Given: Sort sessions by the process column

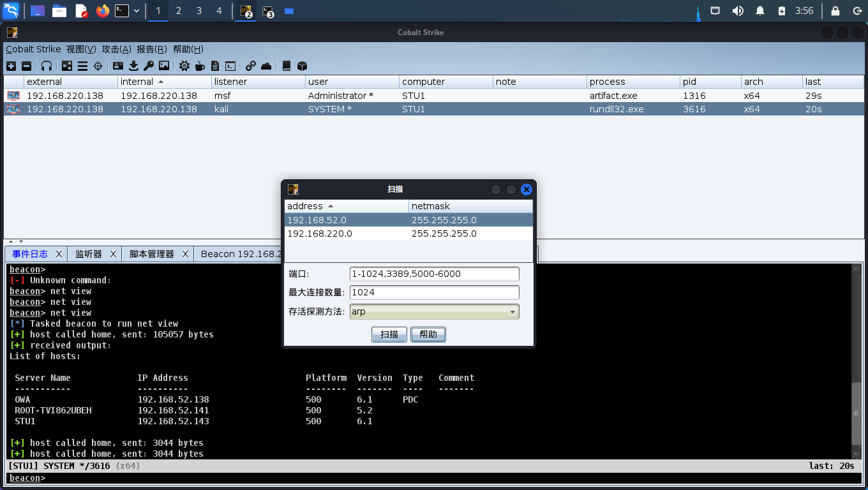Looking at the screenshot, I should [x=633, y=82].
